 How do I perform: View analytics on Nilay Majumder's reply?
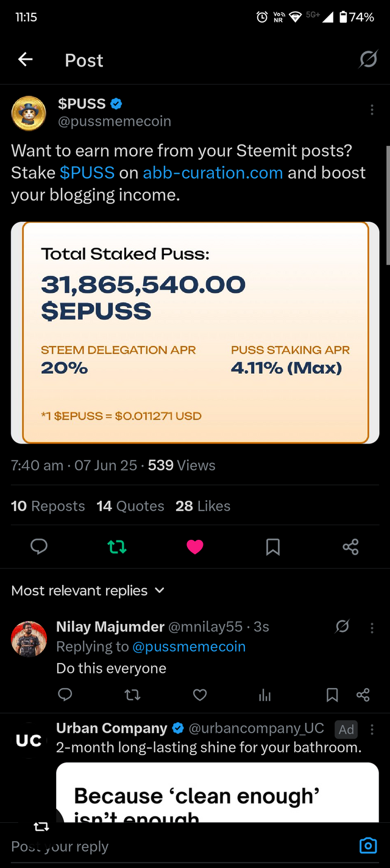tap(265, 695)
